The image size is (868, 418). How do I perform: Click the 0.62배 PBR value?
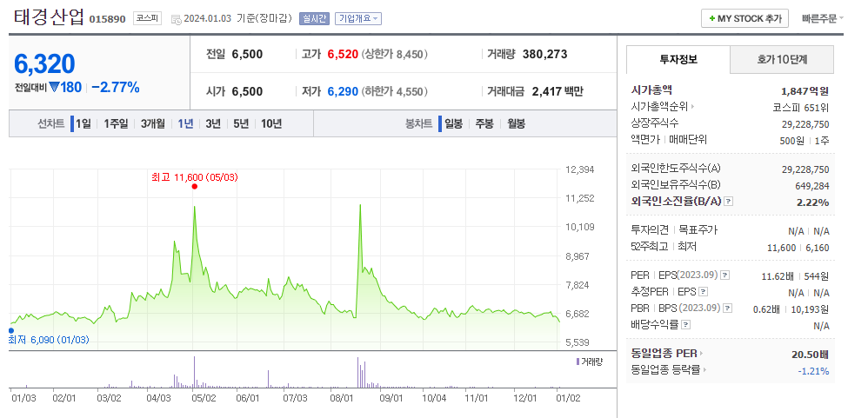766,309
